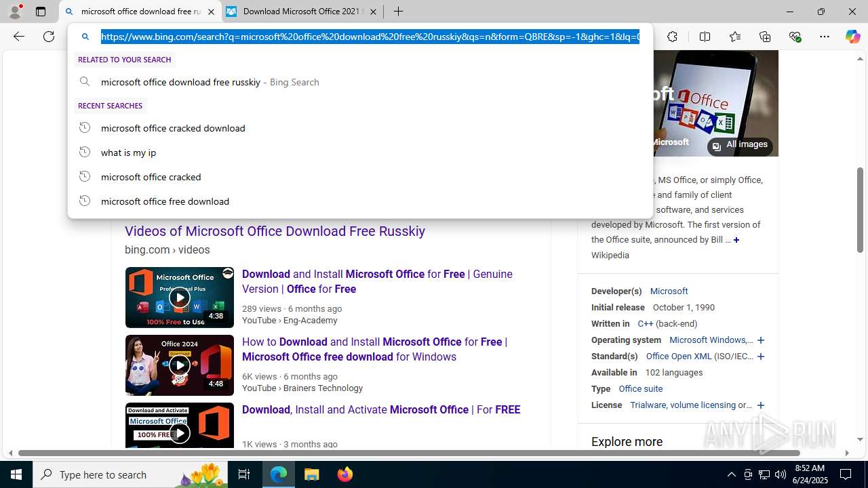Play the 100% FREE Download and Activate thumbnail
Image resolution: width=868 pixels, height=488 pixels.
click(179, 426)
